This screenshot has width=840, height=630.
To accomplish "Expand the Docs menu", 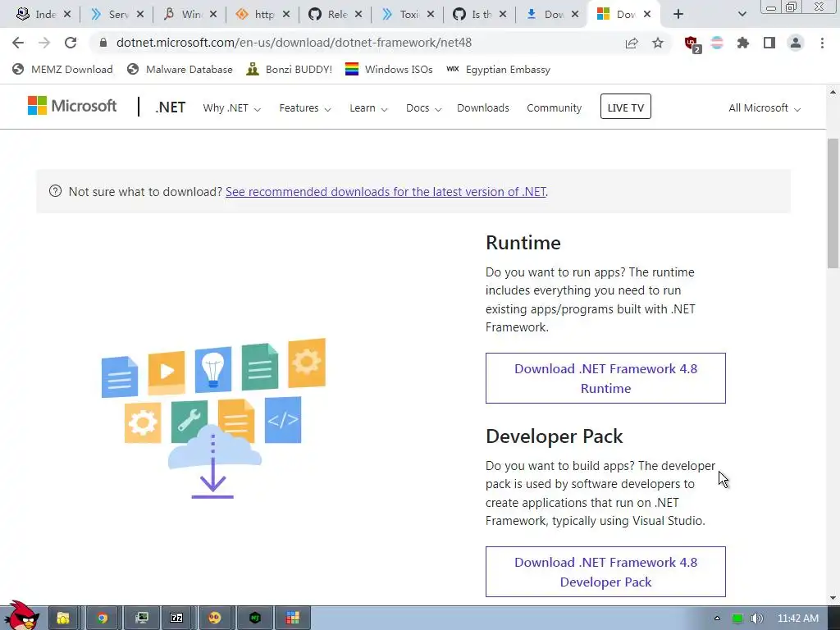I will click(423, 108).
